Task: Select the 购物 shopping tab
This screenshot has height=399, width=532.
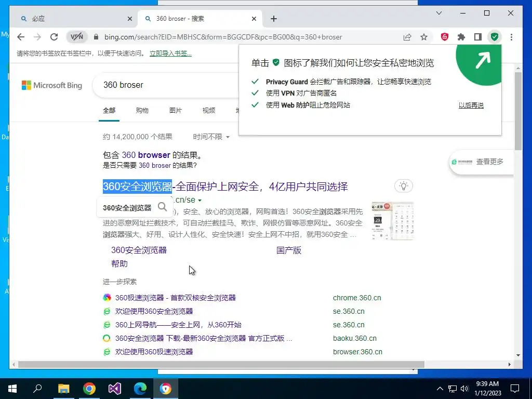Action: point(142,110)
